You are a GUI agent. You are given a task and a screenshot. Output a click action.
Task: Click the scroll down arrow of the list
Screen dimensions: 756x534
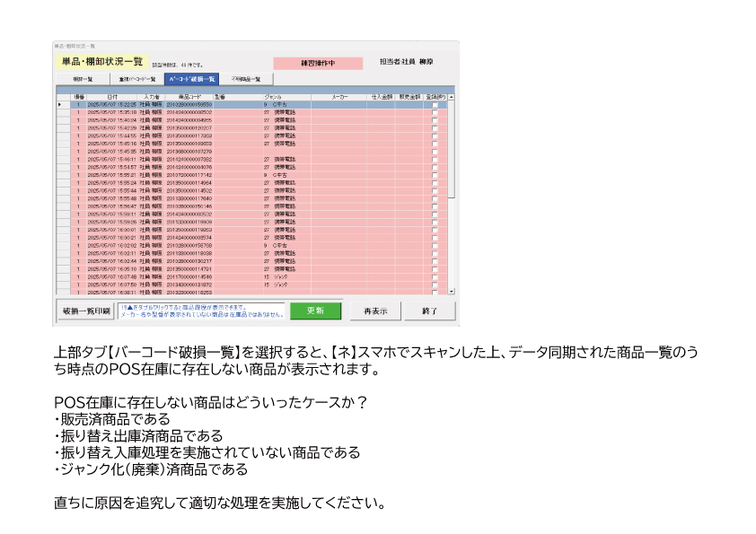coord(451,292)
